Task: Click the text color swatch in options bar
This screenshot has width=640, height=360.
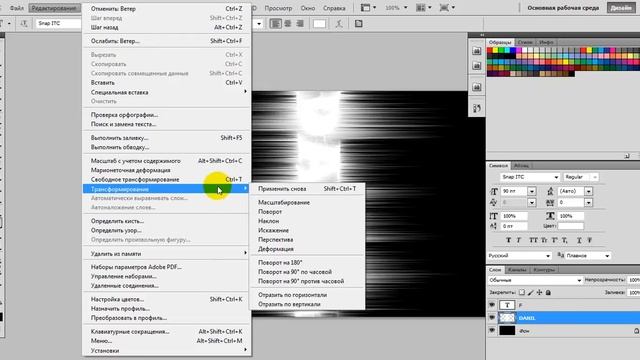Action: pos(319,24)
